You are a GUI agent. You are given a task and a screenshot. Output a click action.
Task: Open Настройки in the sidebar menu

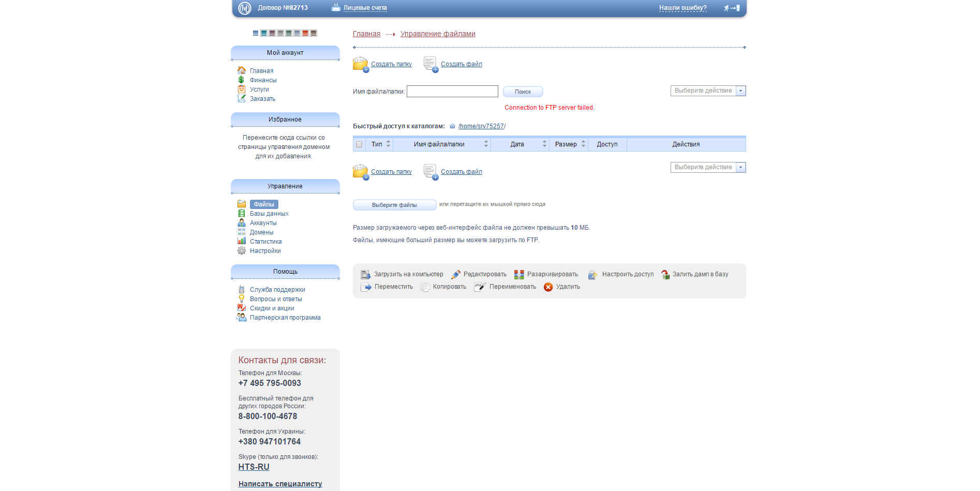tap(265, 251)
